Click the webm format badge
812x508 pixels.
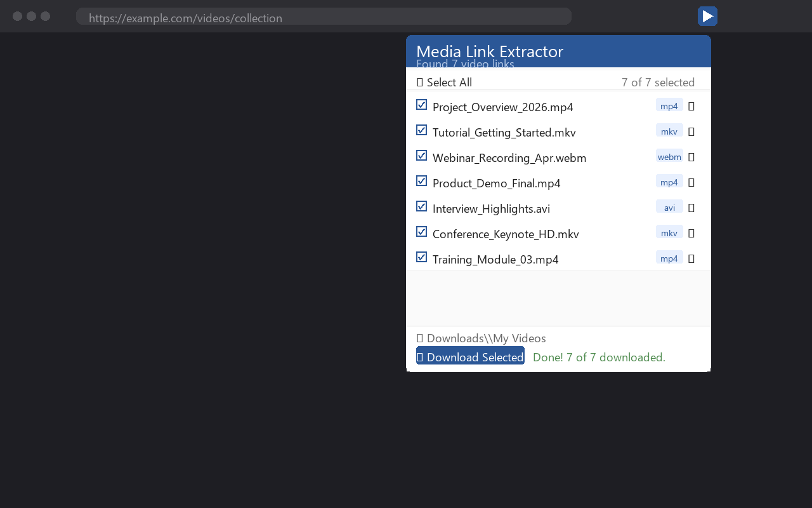coord(669,156)
